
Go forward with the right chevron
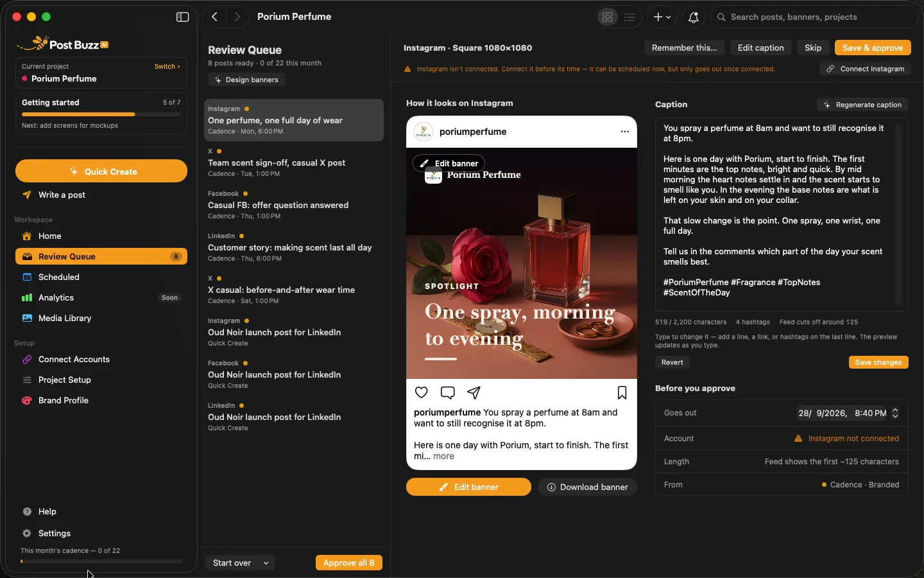coord(237,17)
